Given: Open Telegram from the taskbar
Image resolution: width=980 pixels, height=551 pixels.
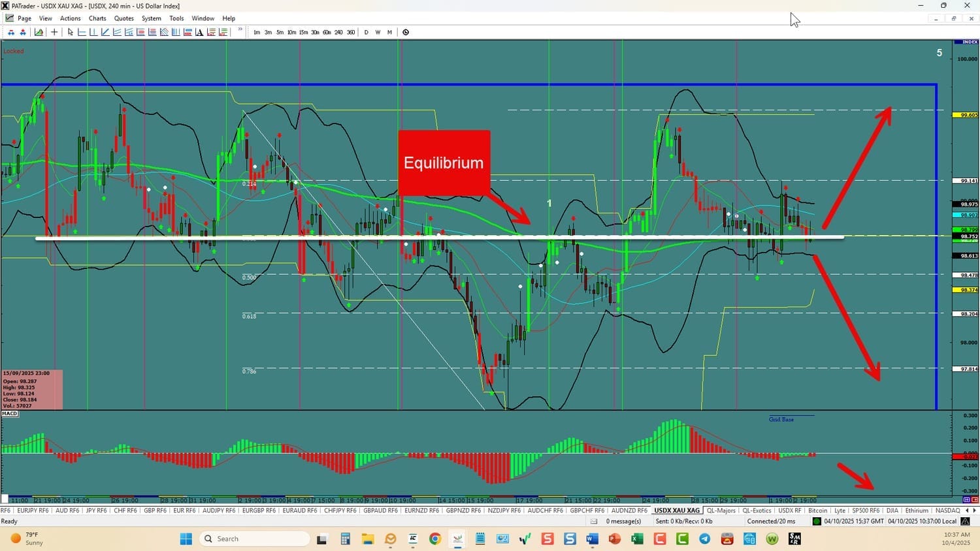Looking at the screenshot, I should click(x=704, y=539).
